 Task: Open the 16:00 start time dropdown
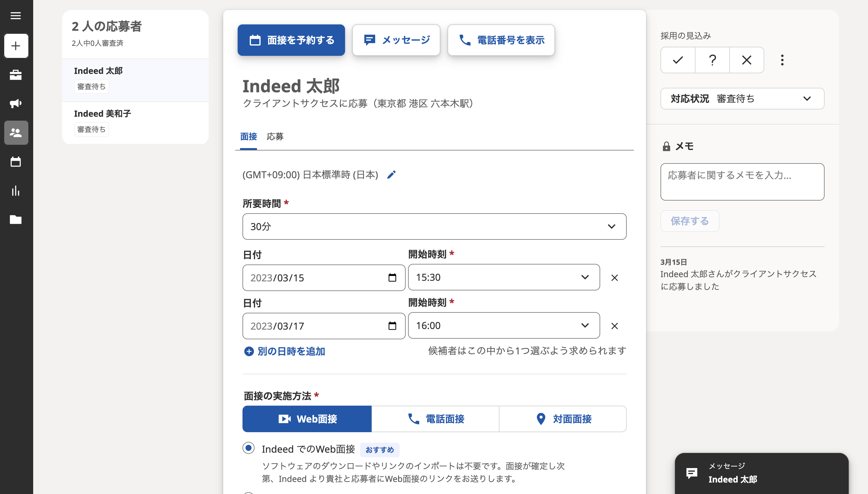point(504,325)
